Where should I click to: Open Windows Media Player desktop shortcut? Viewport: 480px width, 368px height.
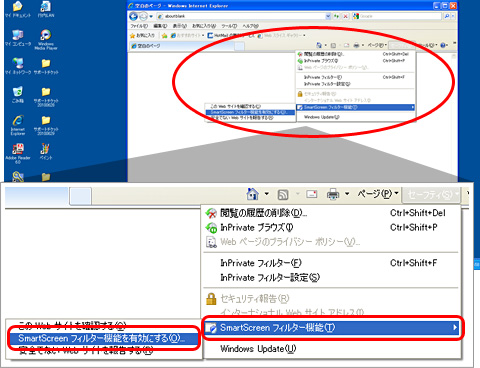click(x=46, y=39)
